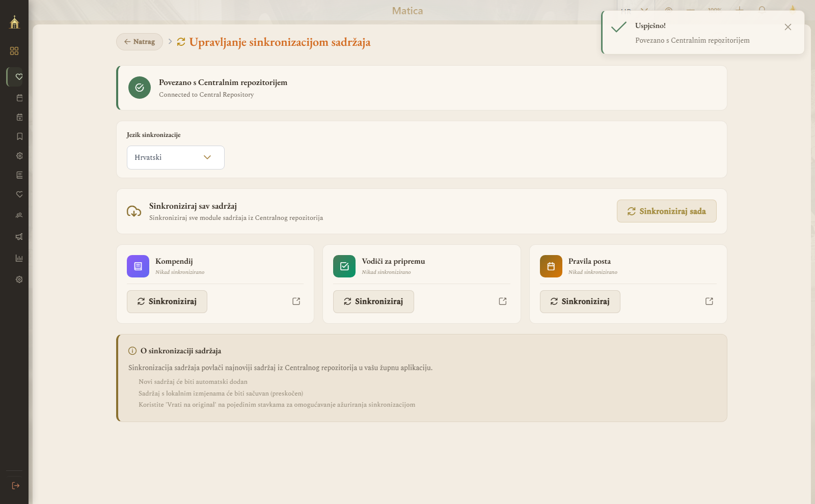Viewport: 815px width, 504px height.
Task: Click the Connected to Central Repository subtitle
Action: point(206,95)
